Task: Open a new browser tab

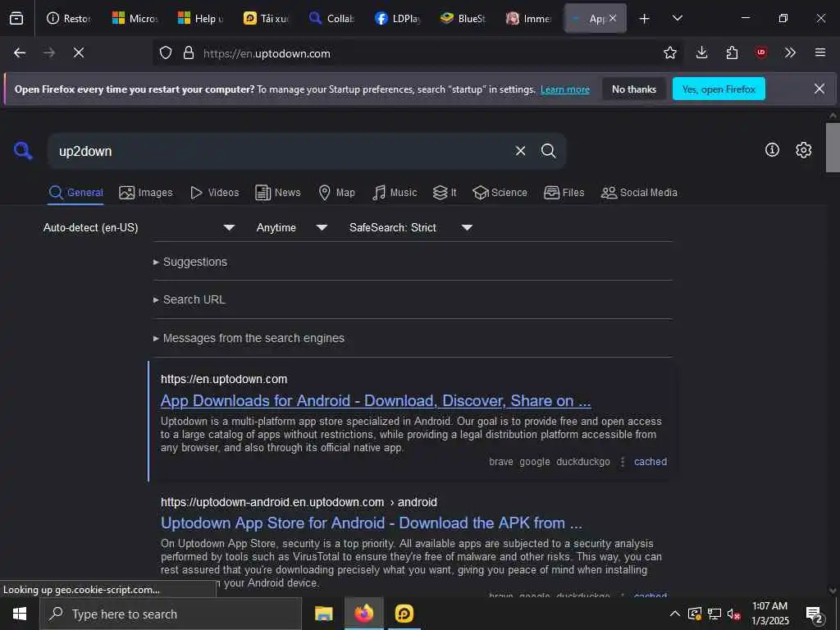Action: coord(645,19)
